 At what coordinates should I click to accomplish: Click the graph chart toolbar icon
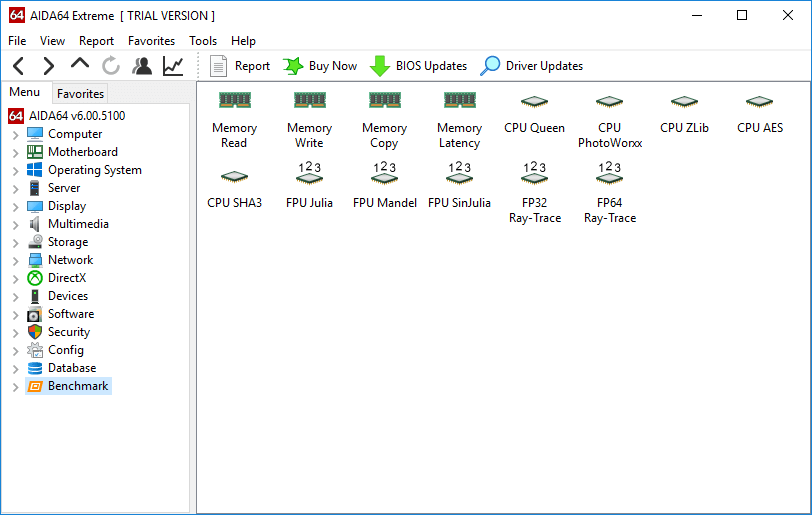[x=173, y=66]
